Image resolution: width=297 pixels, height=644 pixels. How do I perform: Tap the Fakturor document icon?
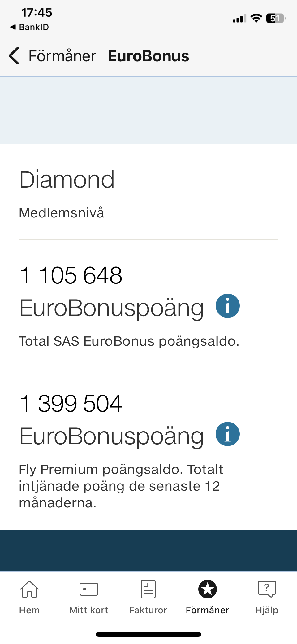pos(148,589)
